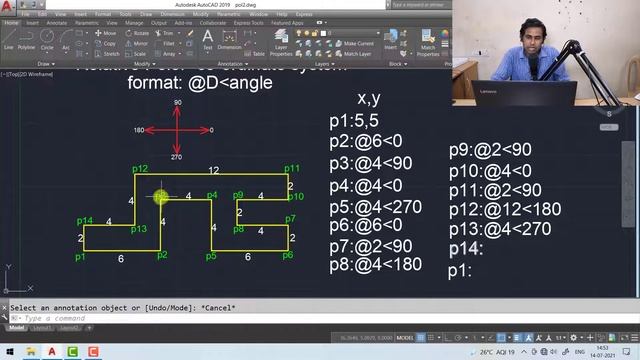Open the Format menu
The width and height of the screenshot is (640, 360).
pos(102,14)
